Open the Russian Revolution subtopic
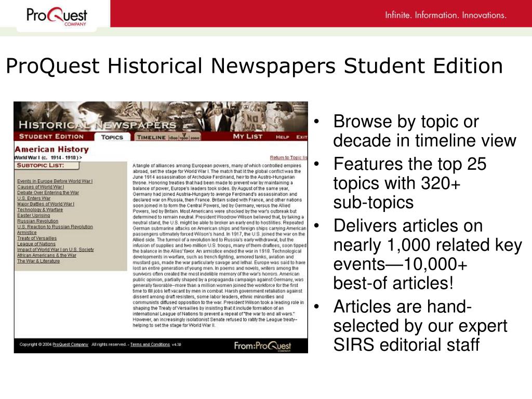 pos(37,221)
